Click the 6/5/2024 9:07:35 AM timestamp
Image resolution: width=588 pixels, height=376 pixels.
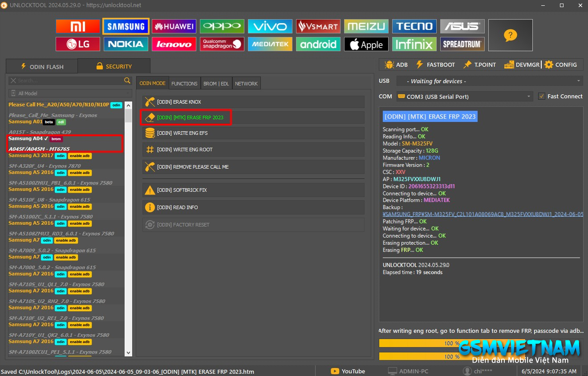click(x=549, y=371)
